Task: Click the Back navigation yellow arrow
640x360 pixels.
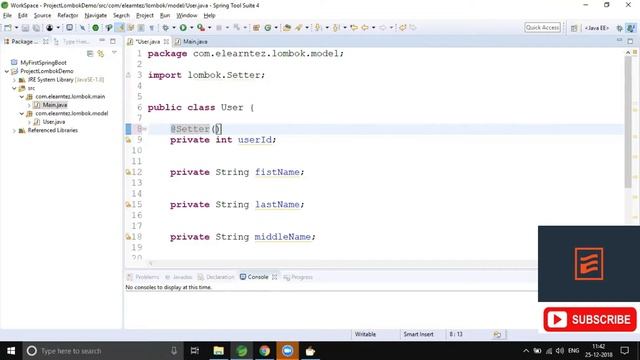Action: coord(364,28)
